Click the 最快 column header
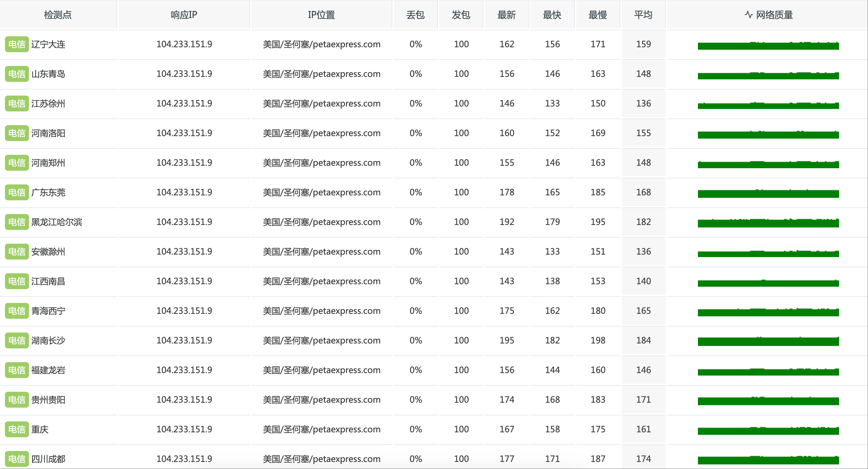868x469 pixels. click(x=552, y=15)
